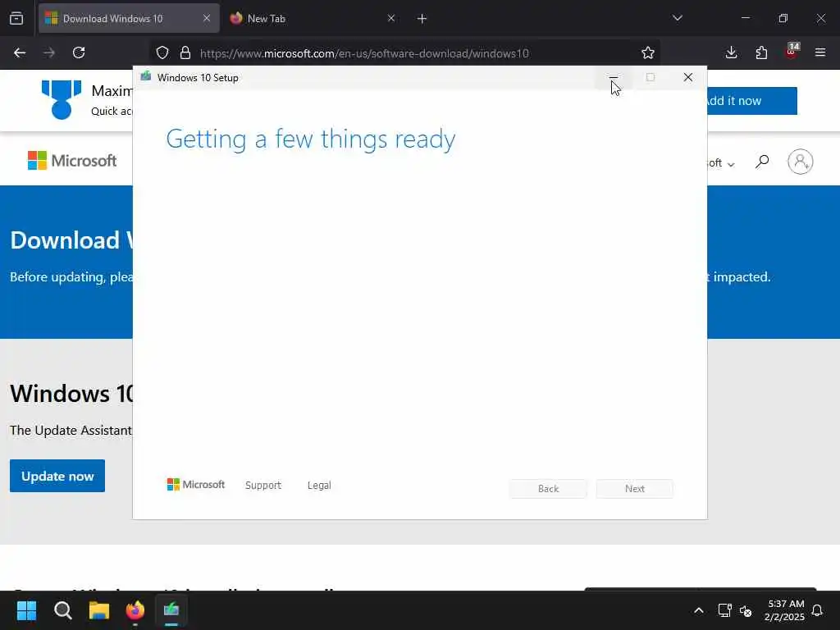Screen dimensions: 840x630
Task: Click the extension icon with badge 14
Action: tap(792, 52)
